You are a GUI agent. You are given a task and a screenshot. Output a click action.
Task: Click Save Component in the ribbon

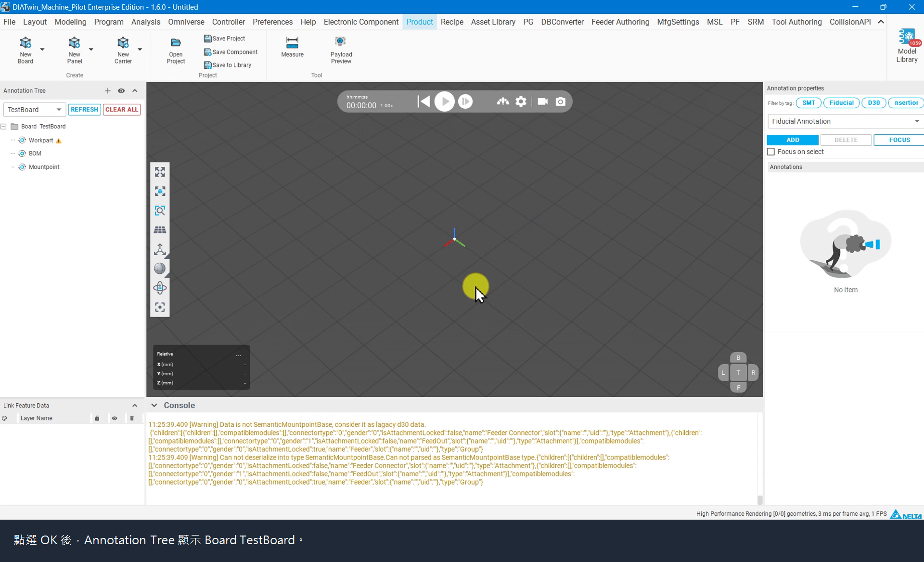pos(231,52)
